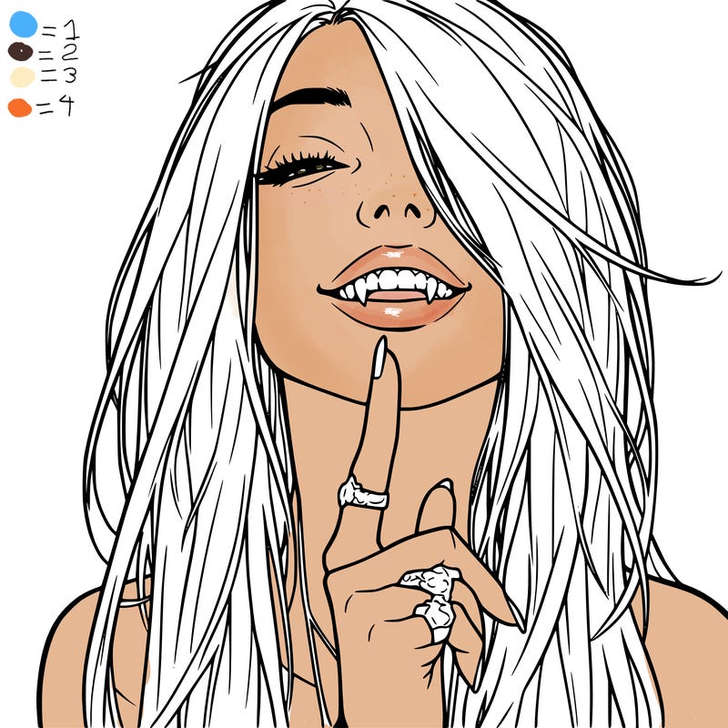
Task: Select the orange swatch numbered 4
Action: click(x=19, y=107)
